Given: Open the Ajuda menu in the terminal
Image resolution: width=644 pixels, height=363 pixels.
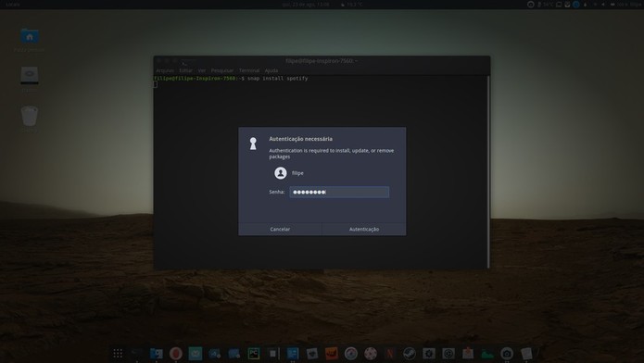Looking at the screenshot, I should pyautogui.click(x=271, y=70).
